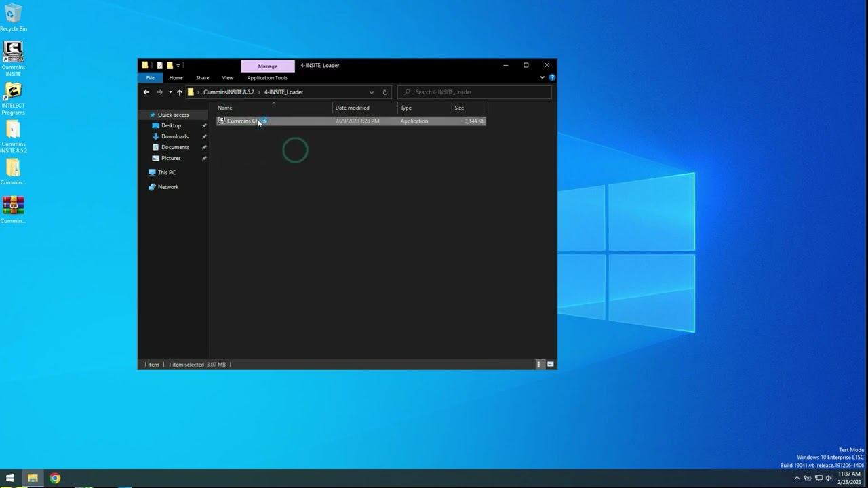Viewport: 868px width, 488px height.
Task: Open the View ribbon tab
Action: [228, 78]
